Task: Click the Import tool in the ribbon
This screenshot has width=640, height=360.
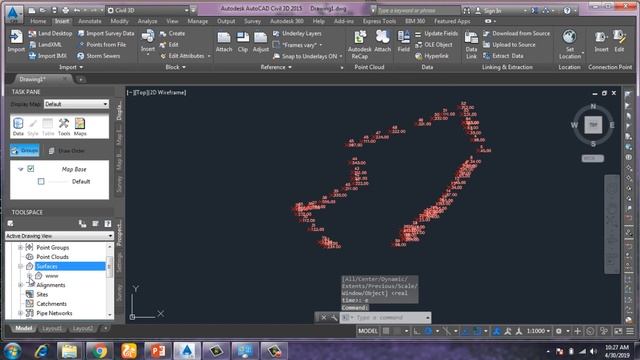Action: click(16, 41)
